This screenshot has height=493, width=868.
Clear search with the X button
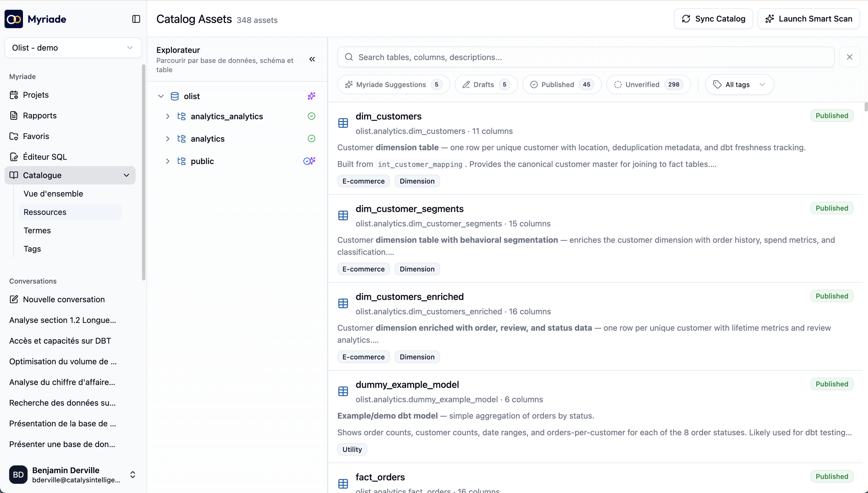click(x=849, y=57)
